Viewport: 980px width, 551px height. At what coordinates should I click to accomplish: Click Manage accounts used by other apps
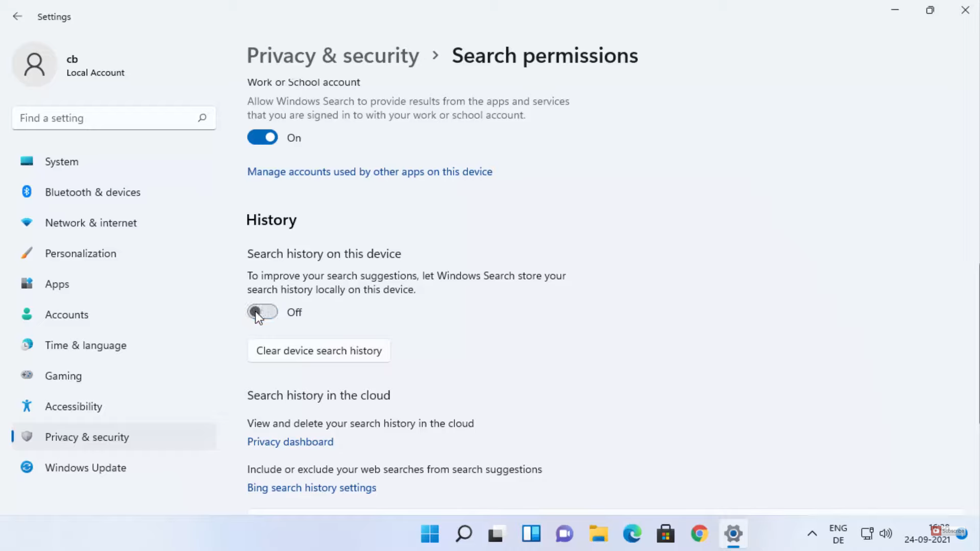[370, 172]
